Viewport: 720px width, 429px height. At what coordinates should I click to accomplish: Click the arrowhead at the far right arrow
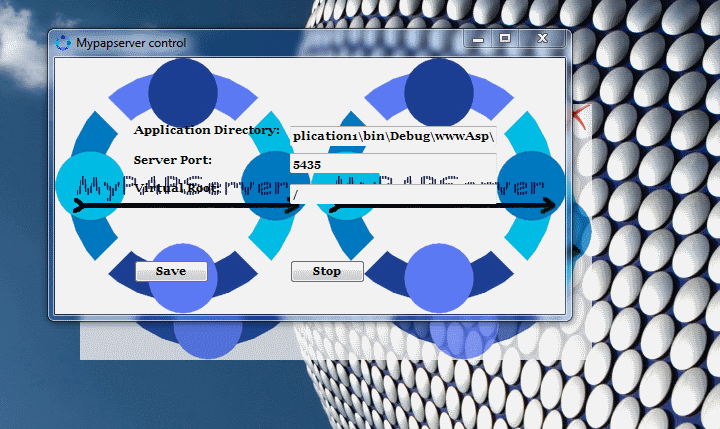(x=549, y=205)
